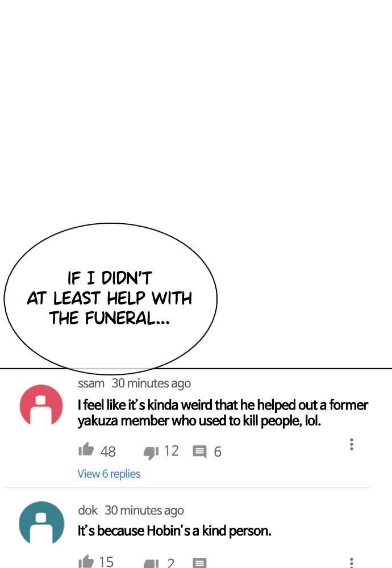Like ssam's comment with thumbs-up icon
This screenshot has width=392, height=568.
pos(86,449)
